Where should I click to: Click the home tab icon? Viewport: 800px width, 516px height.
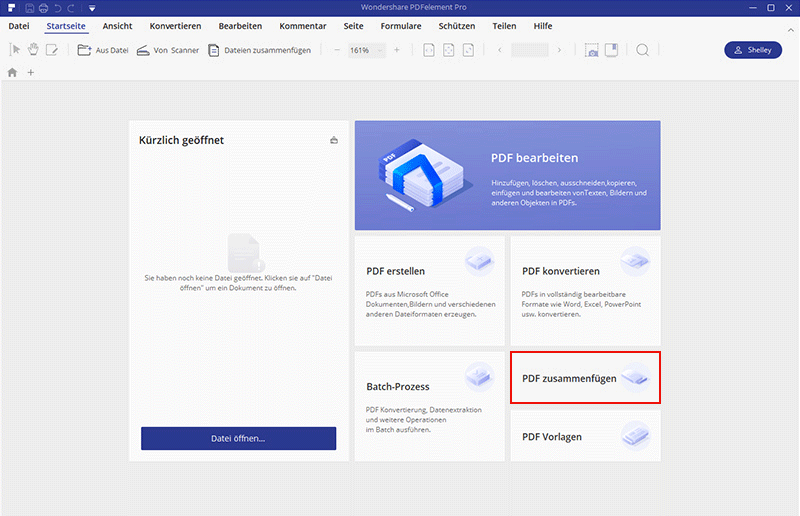click(12, 72)
